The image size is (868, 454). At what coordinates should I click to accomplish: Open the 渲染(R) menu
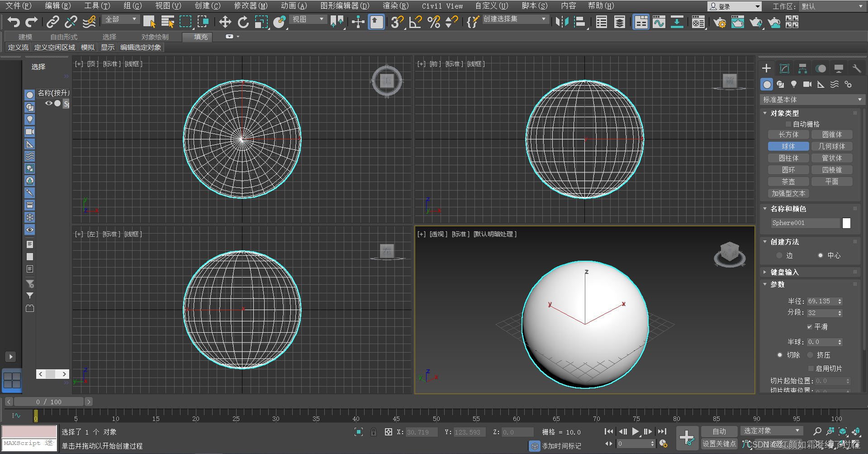[395, 6]
